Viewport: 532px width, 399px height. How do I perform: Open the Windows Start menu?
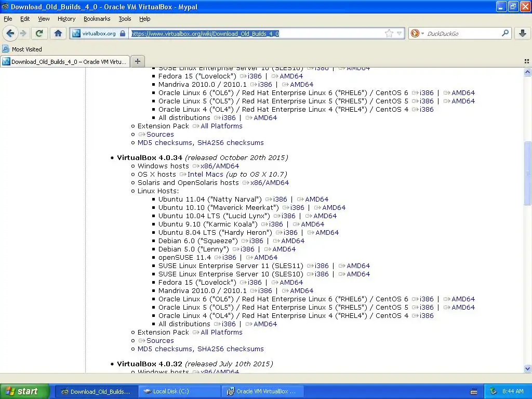click(x=24, y=391)
